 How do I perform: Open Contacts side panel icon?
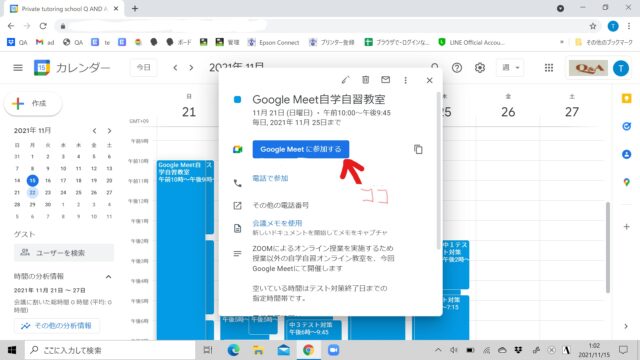click(626, 154)
